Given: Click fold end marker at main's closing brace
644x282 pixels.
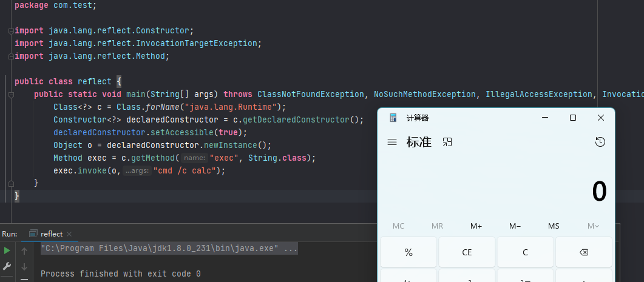Looking at the screenshot, I should point(11,184).
